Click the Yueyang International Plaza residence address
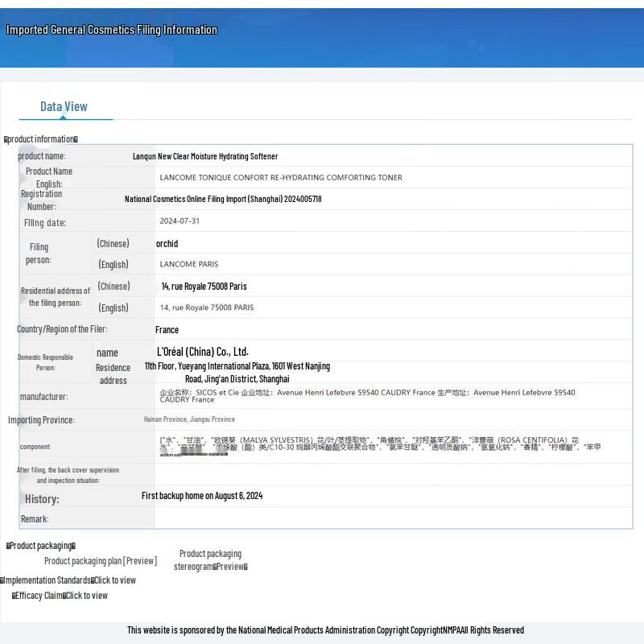The height and width of the screenshot is (644, 644). pyautogui.click(x=237, y=372)
